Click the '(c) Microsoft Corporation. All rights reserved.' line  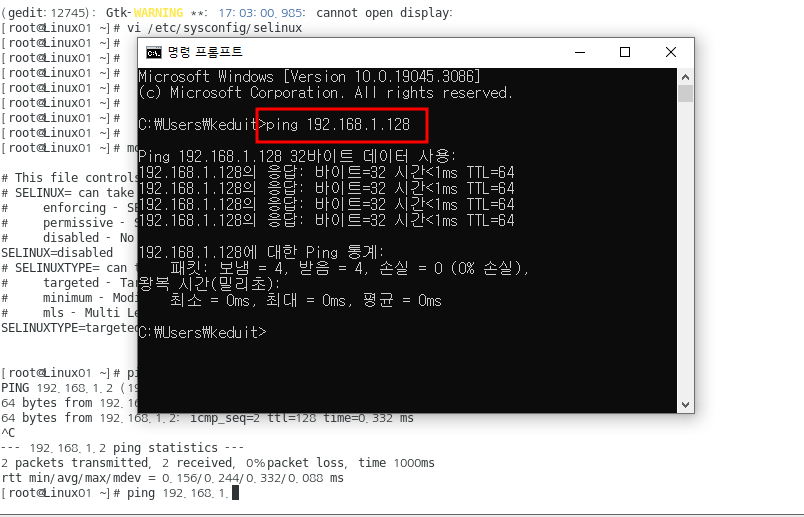(326, 93)
